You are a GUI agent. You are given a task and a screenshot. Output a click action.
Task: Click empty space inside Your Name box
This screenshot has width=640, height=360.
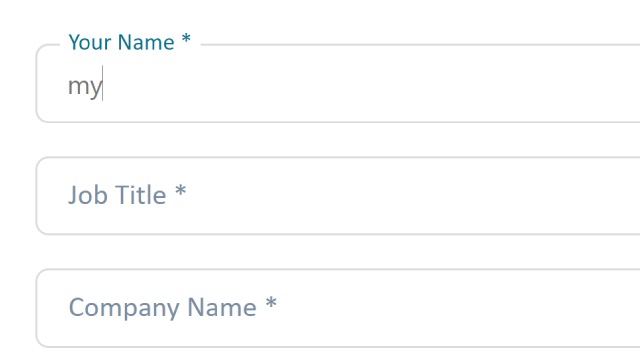[x=367, y=86]
